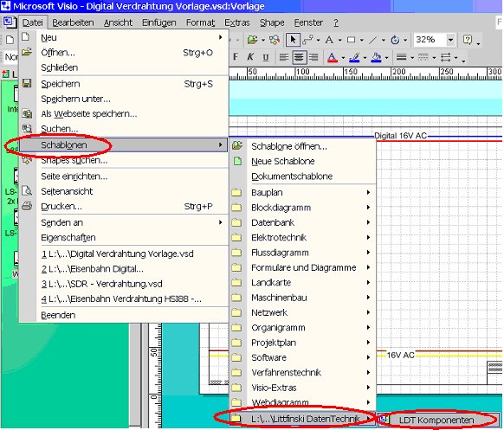Open recent file Digital Verdrahtung Vorlage.vsd
Image resolution: width=504 pixels, height=430 pixels.
click(124, 254)
